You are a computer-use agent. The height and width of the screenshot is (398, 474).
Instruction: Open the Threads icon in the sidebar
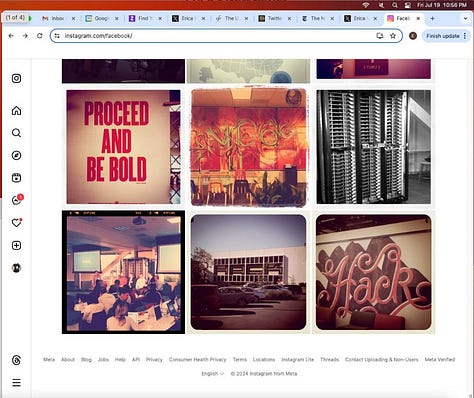click(16, 360)
